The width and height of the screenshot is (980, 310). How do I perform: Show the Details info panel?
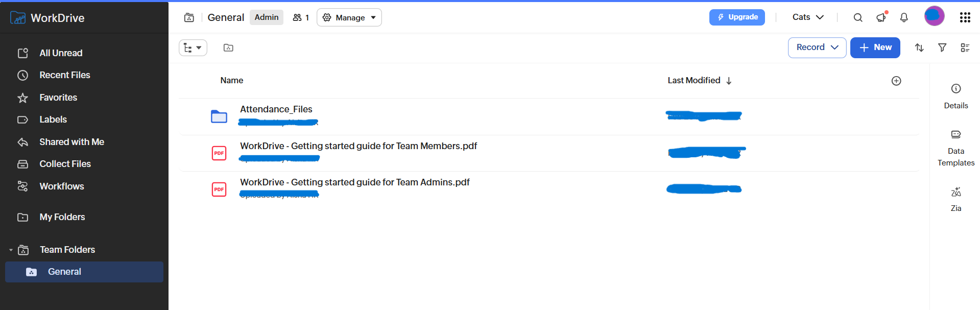(956, 96)
